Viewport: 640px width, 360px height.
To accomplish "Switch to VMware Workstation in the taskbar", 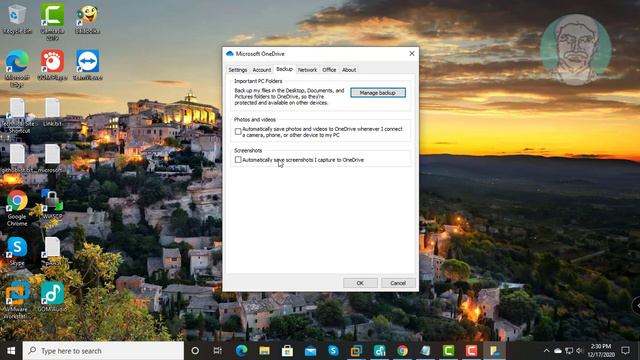I will click(356, 351).
